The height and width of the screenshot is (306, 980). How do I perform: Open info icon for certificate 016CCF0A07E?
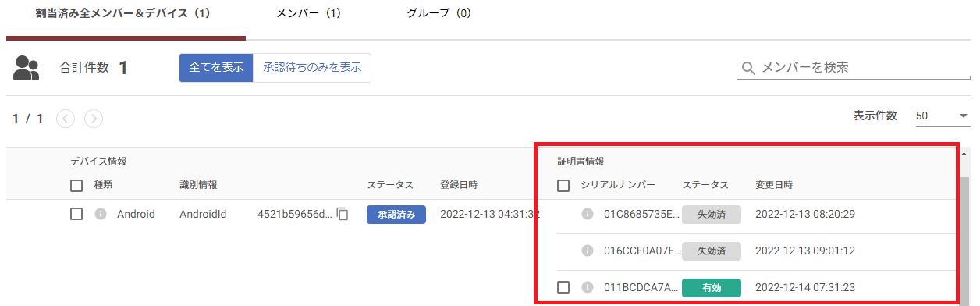point(588,251)
